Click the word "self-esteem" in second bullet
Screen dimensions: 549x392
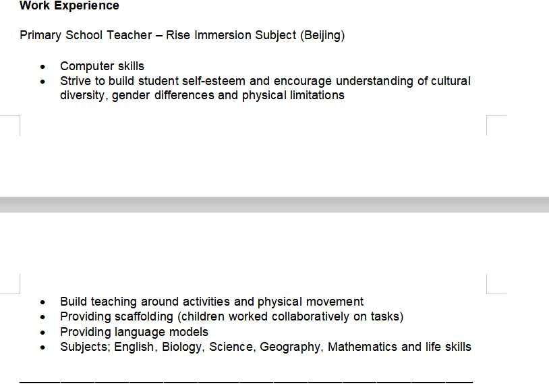(x=214, y=81)
